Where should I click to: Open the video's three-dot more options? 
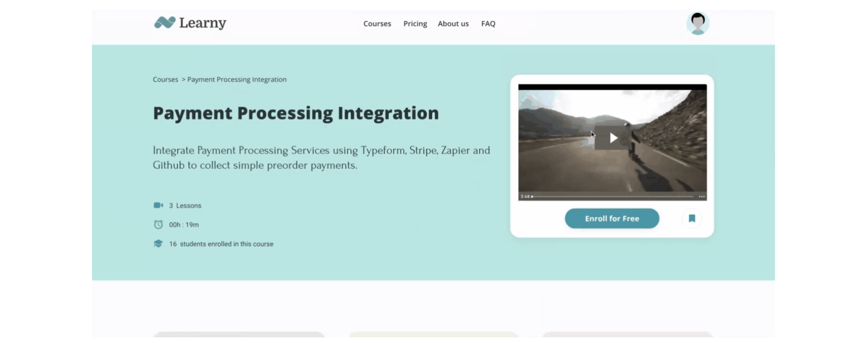(702, 196)
